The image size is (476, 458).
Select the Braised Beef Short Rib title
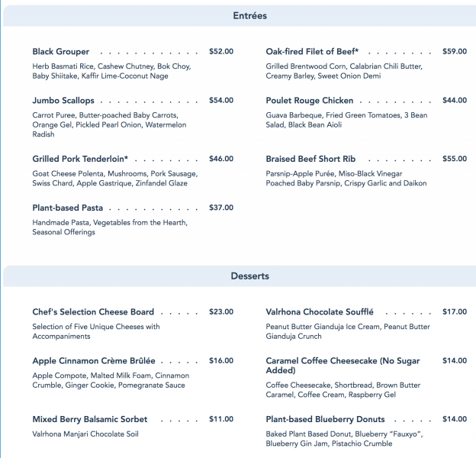coord(310,159)
